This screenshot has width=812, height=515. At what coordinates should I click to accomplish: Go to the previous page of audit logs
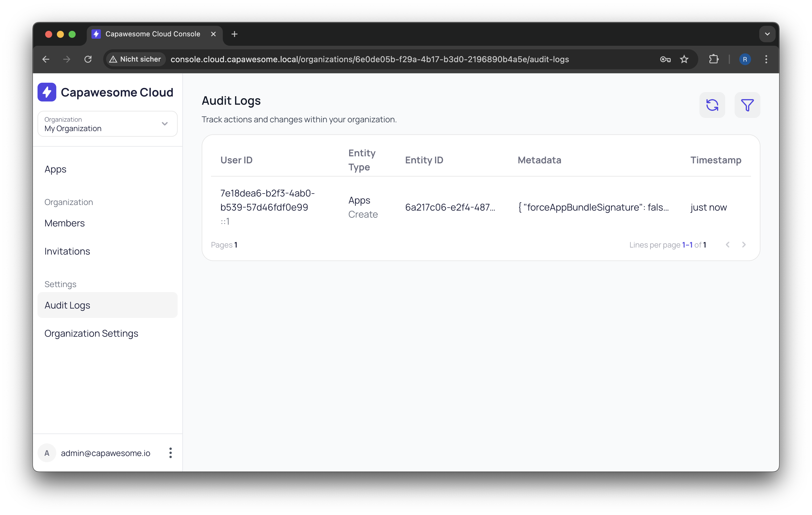point(728,245)
